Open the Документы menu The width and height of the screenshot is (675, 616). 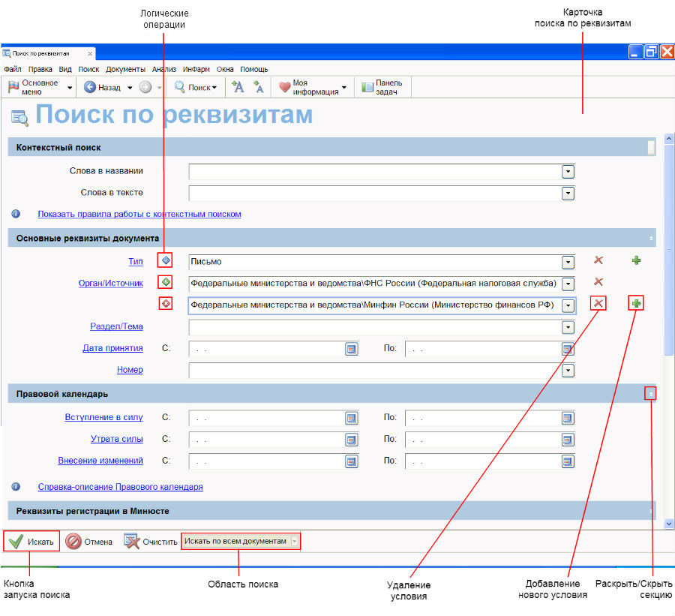click(125, 69)
